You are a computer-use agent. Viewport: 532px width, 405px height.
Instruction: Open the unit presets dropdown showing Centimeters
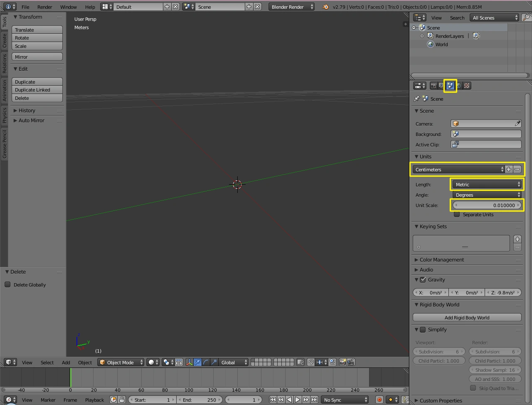click(x=458, y=169)
